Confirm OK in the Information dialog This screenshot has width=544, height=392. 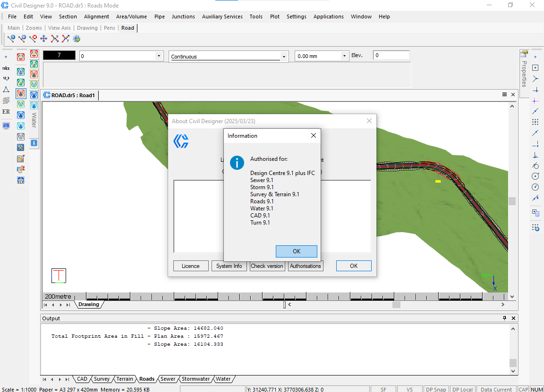(x=296, y=251)
